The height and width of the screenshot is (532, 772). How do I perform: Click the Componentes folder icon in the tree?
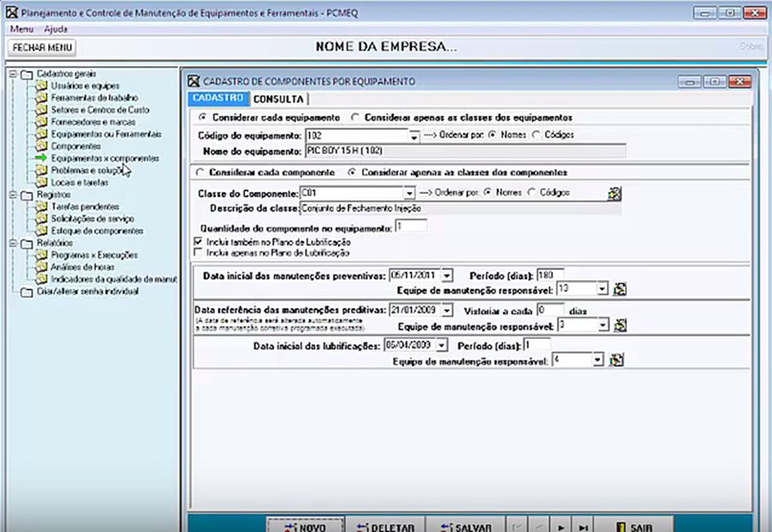tap(41, 146)
